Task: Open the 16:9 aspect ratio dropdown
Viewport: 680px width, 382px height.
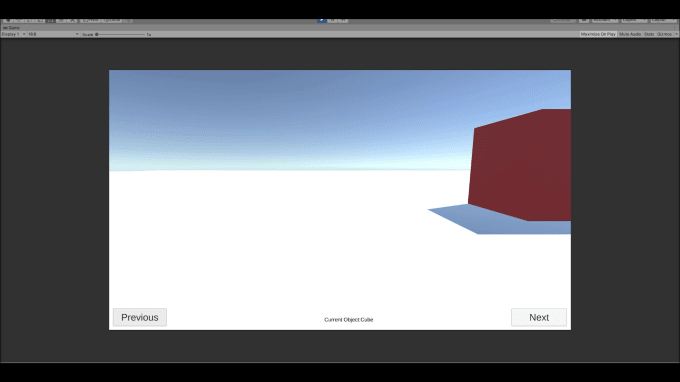Action: pos(53,34)
